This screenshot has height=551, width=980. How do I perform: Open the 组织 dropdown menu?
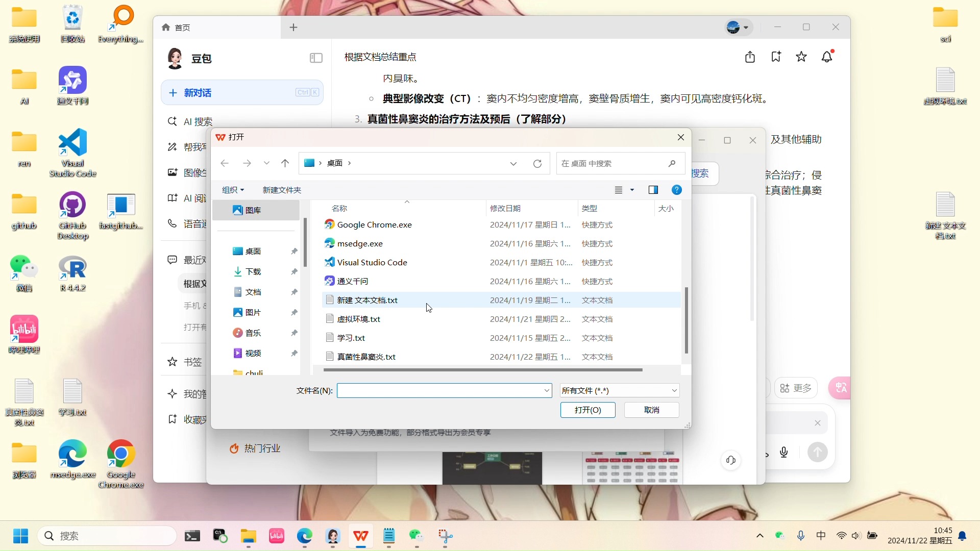click(232, 189)
